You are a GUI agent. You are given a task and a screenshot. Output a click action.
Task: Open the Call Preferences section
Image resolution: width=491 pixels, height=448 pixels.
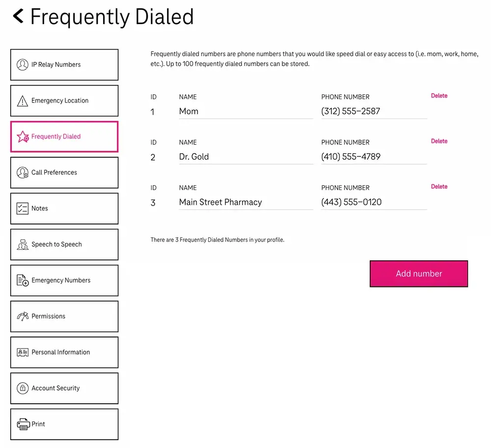click(64, 172)
